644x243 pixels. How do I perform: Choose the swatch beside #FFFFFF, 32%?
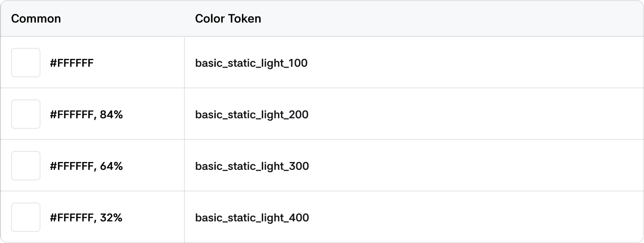[x=26, y=217]
